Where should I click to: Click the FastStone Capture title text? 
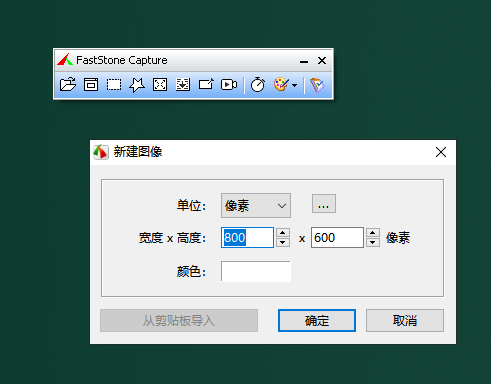click(122, 60)
